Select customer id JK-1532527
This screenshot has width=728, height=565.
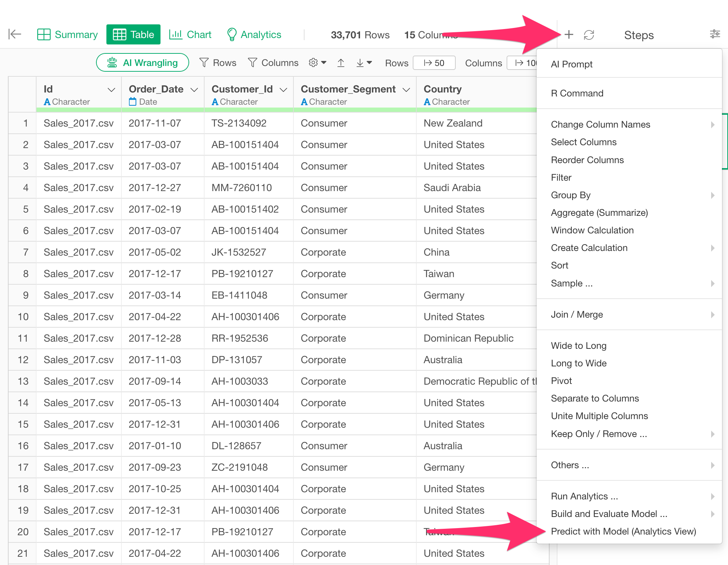click(249, 252)
